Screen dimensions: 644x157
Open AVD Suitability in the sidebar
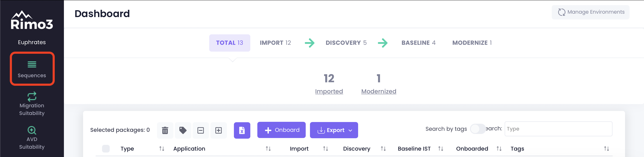point(32,138)
